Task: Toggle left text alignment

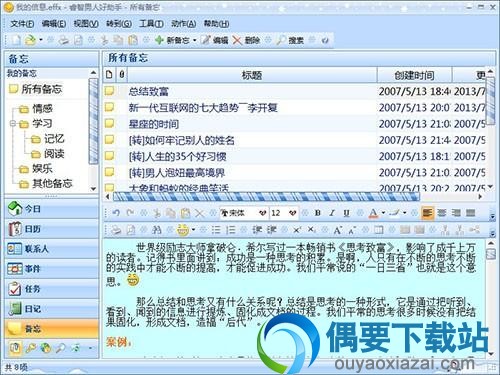Action: [427, 213]
